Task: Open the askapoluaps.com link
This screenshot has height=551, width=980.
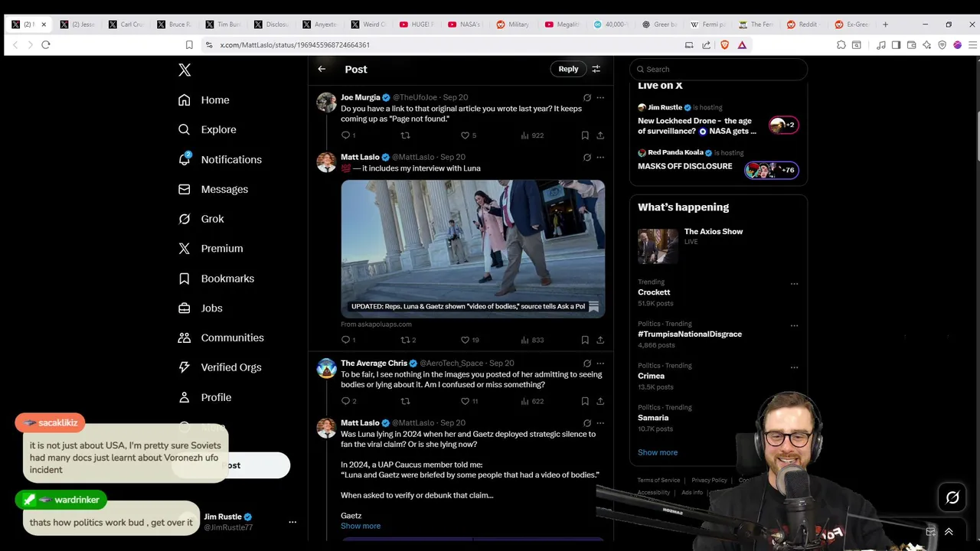Action: [x=376, y=324]
